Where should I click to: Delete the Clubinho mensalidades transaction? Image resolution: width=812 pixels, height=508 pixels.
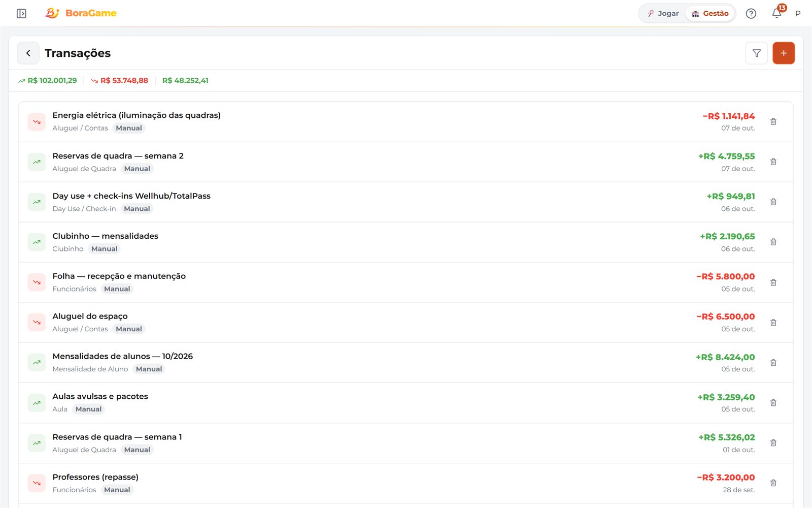tap(773, 242)
